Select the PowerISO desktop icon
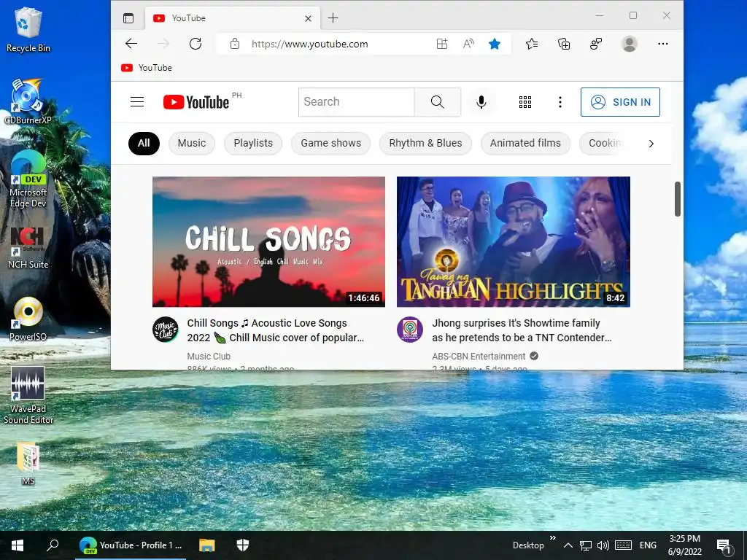Image resolution: width=747 pixels, height=560 pixels. [x=28, y=319]
